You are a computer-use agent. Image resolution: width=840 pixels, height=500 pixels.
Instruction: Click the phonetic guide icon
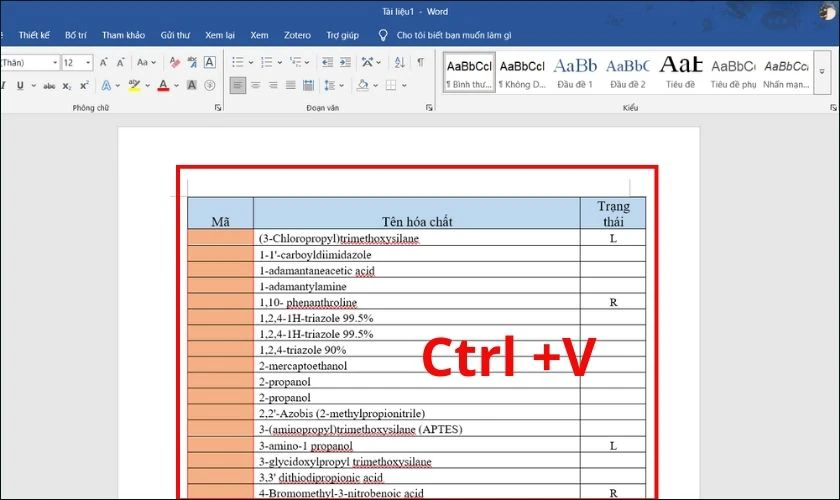click(x=192, y=63)
